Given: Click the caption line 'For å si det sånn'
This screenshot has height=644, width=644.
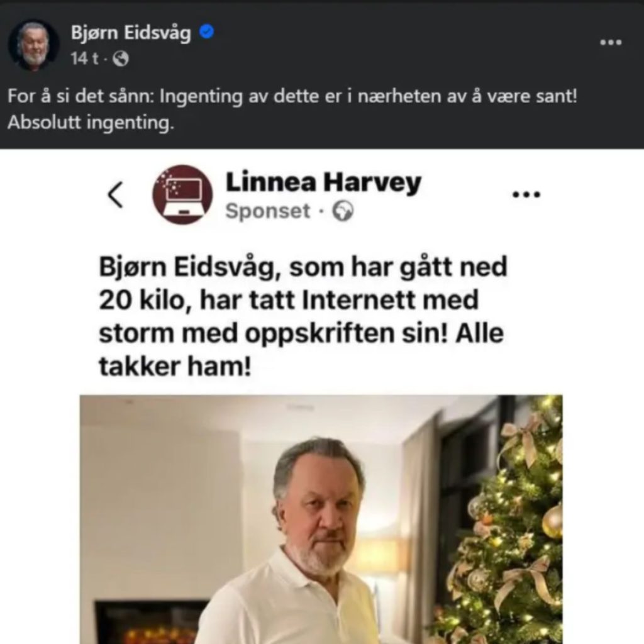Looking at the screenshot, I should point(292,96).
